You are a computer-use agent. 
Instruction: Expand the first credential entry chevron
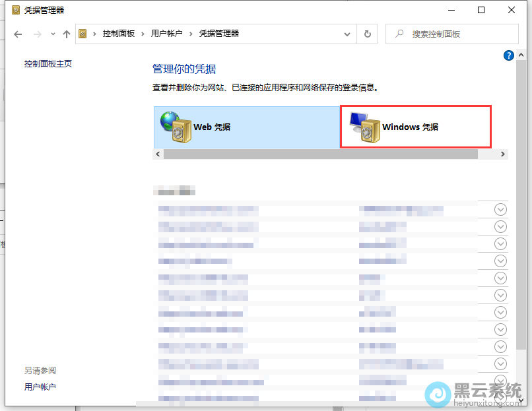[500, 210]
